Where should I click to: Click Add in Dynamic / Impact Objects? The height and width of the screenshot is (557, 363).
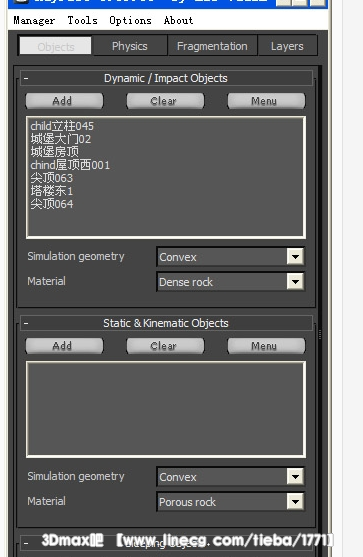pyautogui.click(x=64, y=101)
